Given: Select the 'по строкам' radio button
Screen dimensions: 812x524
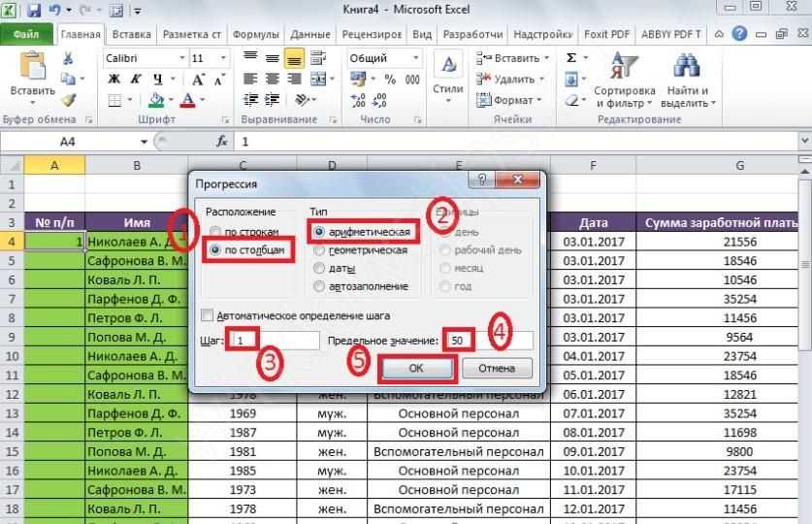Looking at the screenshot, I should click(x=214, y=233).
